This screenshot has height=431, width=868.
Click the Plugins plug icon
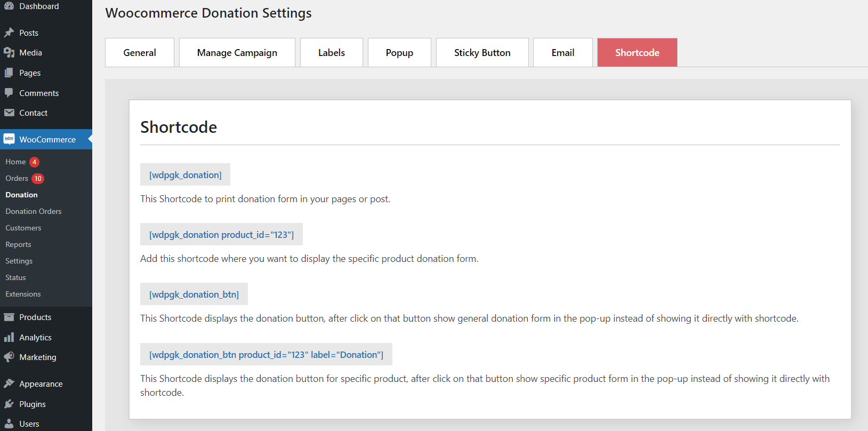pyautogui.click(x=9, y=404)
